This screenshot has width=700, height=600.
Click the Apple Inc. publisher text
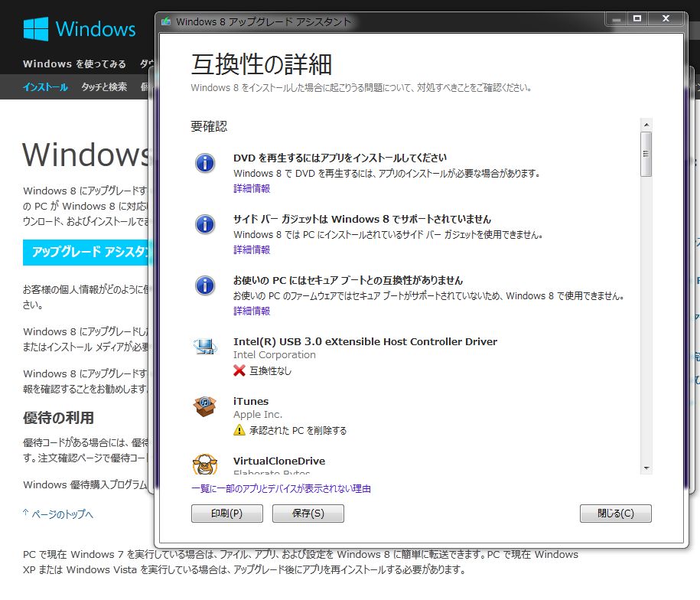258,415
